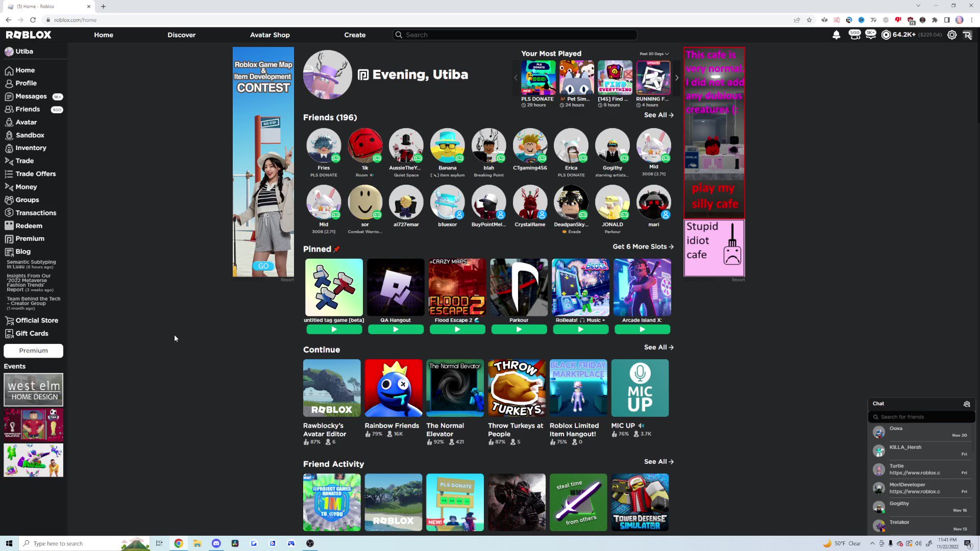Open the Settings gear icon in navbar

[x=952, y=35]
